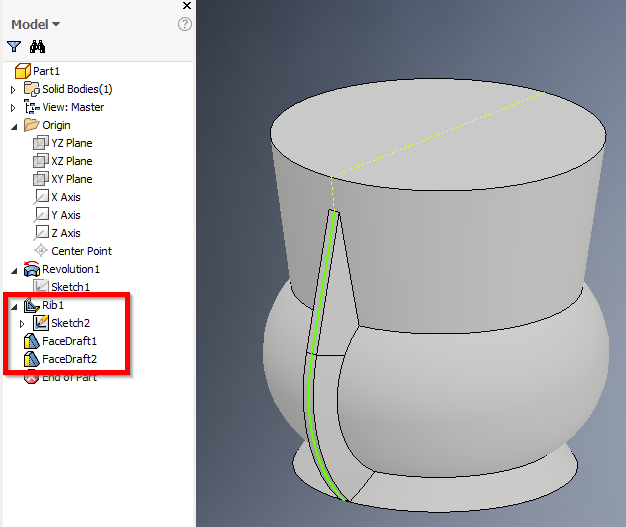
Task: Click the Revolution1 feature icon
Action: coord(31,269)
